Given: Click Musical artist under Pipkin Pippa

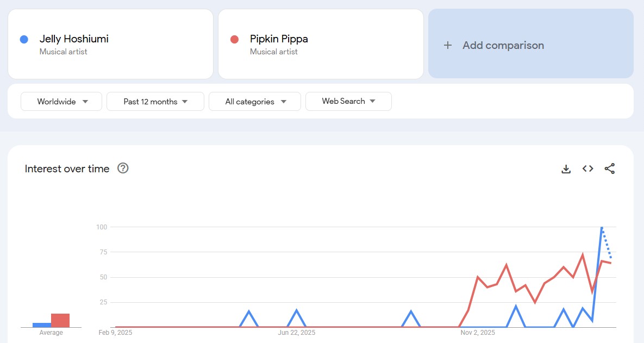Looking at the screenshot, I should [273, 52].
